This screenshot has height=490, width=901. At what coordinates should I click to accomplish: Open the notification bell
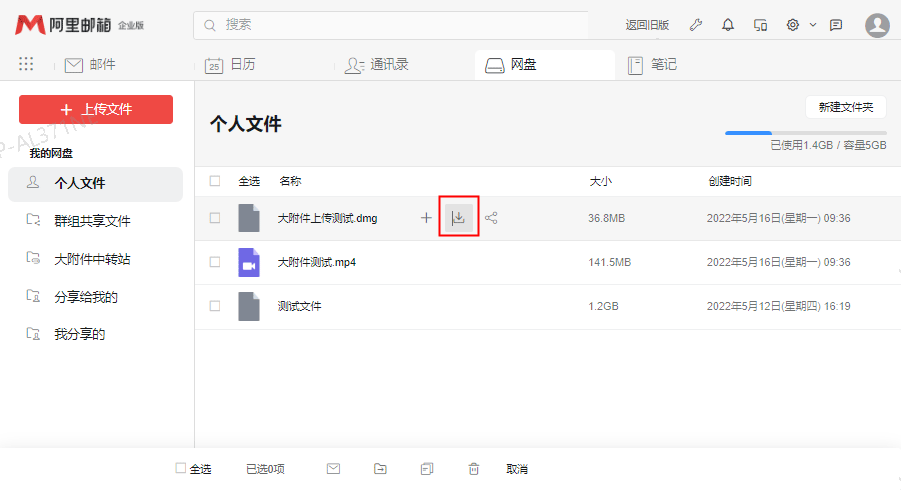click(x=728, y=25)
